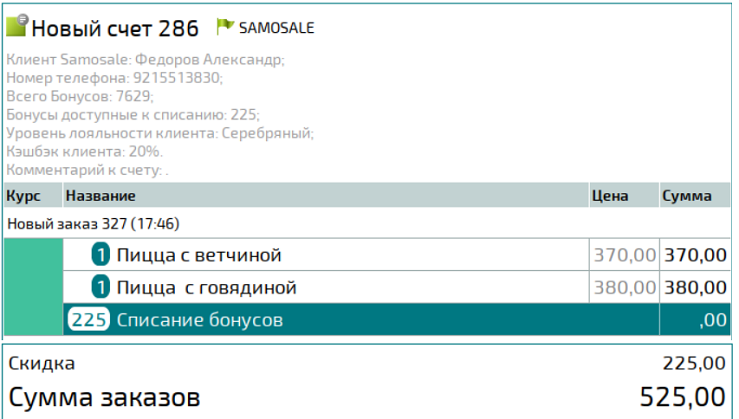Click the Цена column header
Screen dimensions: 739x419
pyautogui.click(x=609, y=196)
